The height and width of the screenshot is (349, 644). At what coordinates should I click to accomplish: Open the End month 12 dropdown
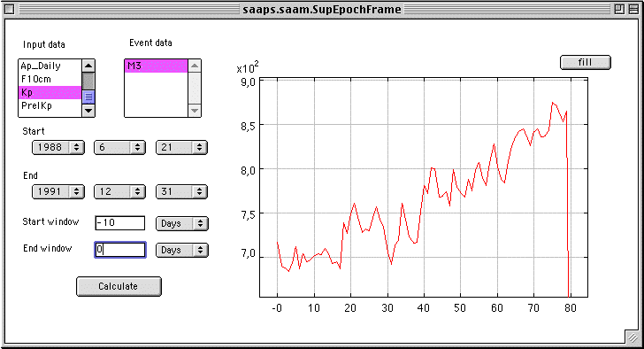[119, 191]
